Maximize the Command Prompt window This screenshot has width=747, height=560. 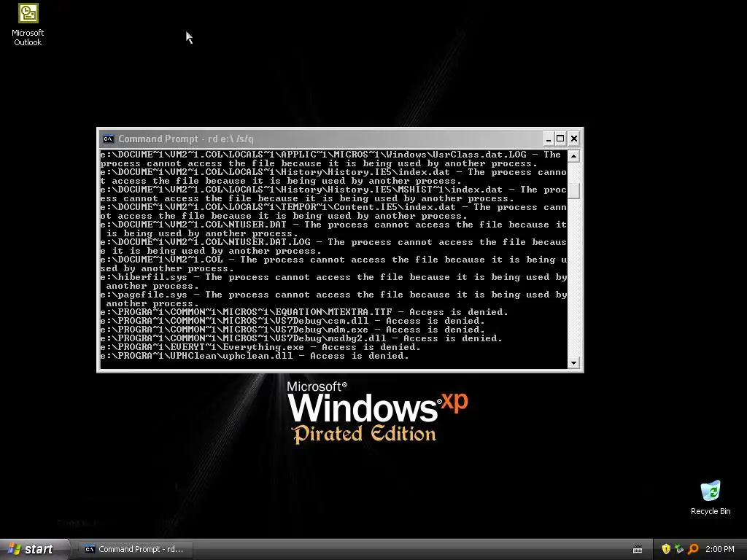(x=561, y=139)
